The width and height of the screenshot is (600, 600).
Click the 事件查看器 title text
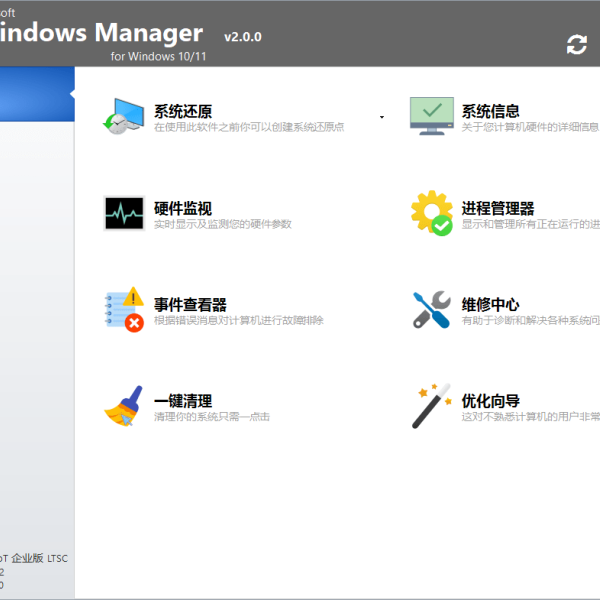click(x=190, y=305)
